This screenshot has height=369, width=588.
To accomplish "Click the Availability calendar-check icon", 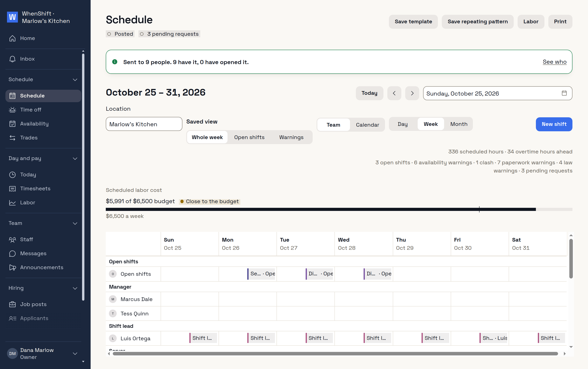I will (x=12, y=124).
